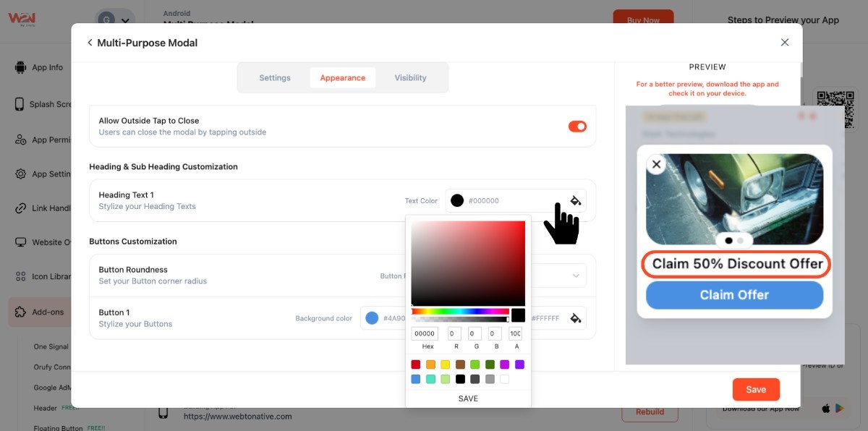Expand the Button Roundness dropdown

tap(576, 276)
